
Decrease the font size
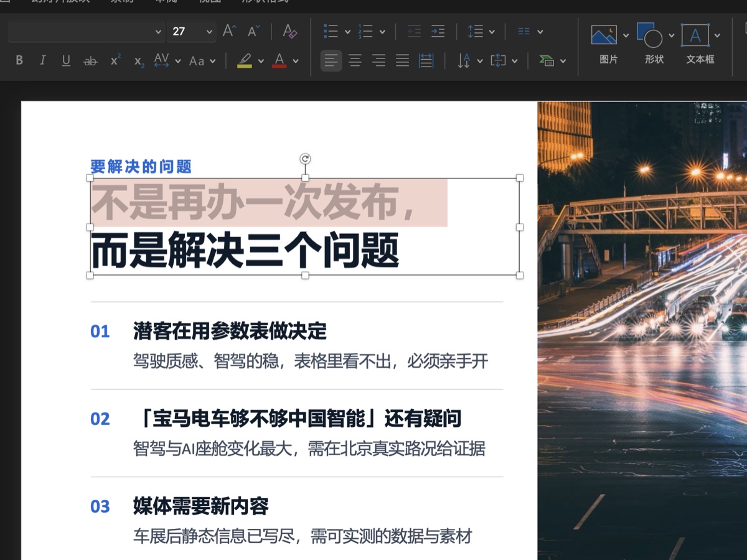pyautogui.click(x=253, y=31)
